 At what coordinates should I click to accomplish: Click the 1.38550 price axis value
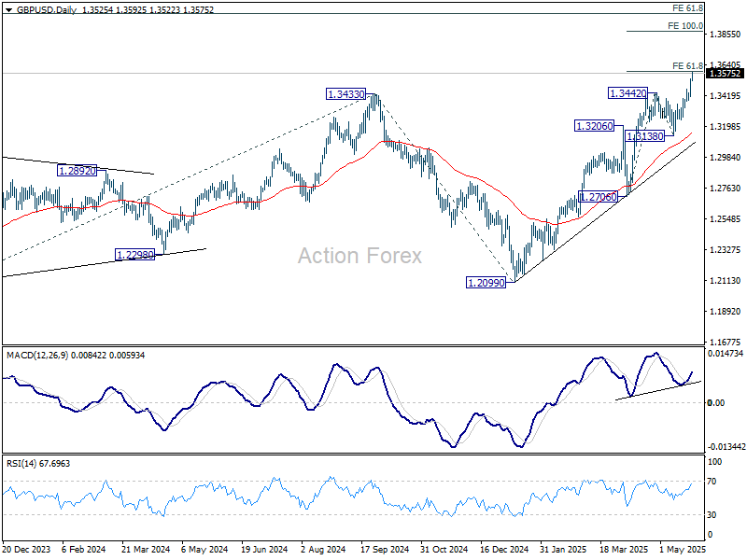point(726,35)
